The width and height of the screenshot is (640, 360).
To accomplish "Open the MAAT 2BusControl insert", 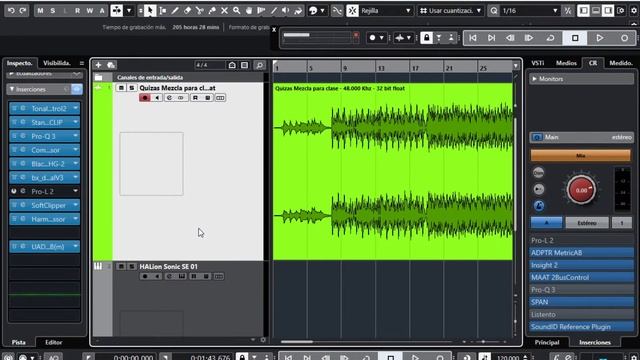I will pyautogui.click(x=581, y=277).
